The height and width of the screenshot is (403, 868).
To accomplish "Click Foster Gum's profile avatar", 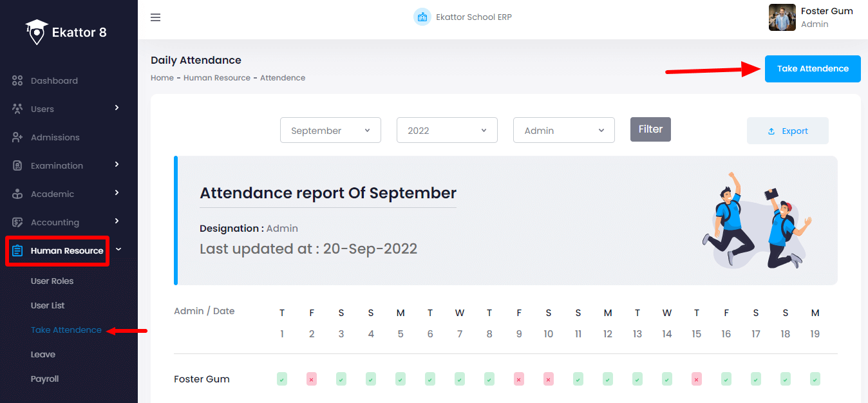I will [782, 17].
